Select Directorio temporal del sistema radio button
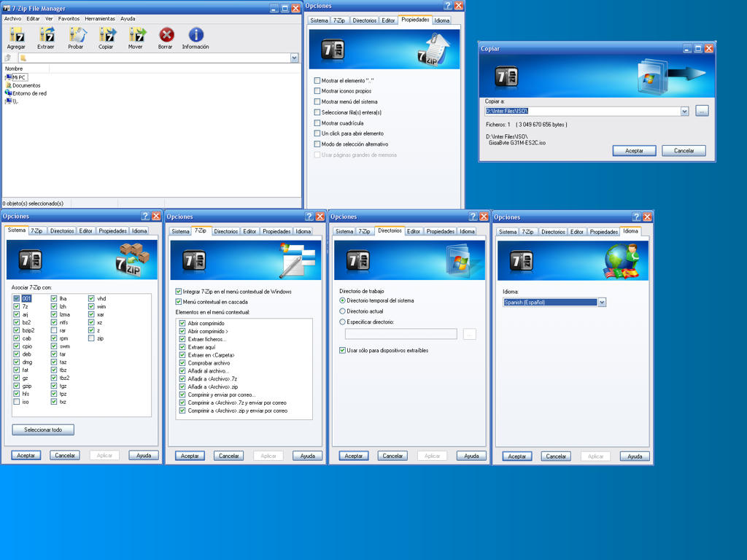747x560 pixels. coord(343,300)
